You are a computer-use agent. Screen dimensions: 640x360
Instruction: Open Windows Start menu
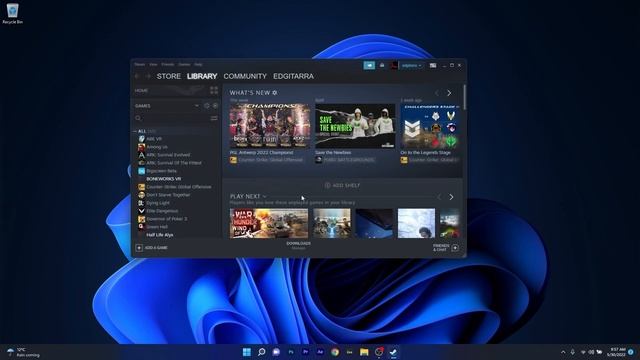pos(247,352)
